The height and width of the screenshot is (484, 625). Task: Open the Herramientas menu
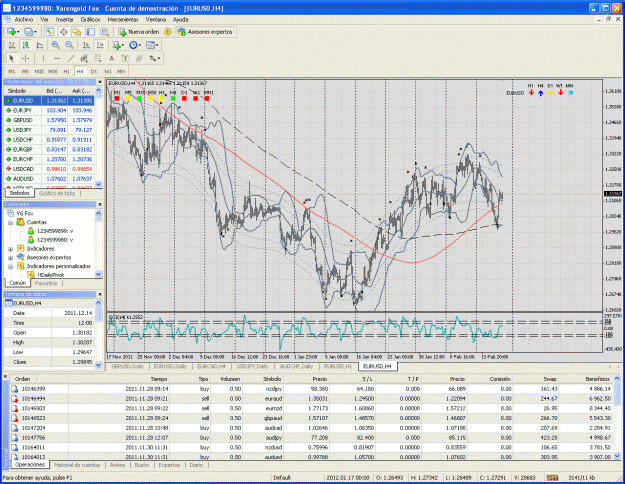point(123,19)
